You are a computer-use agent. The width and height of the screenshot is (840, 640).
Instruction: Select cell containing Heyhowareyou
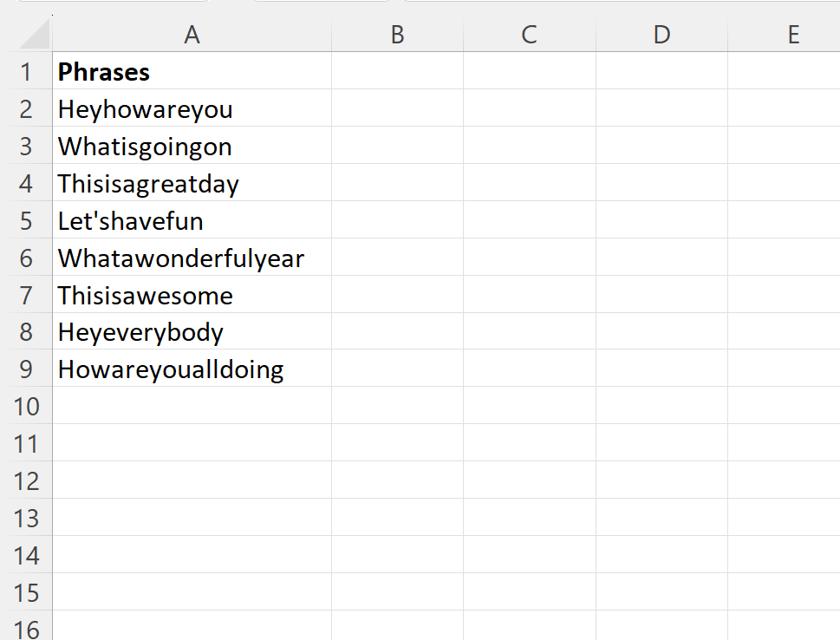192,108
